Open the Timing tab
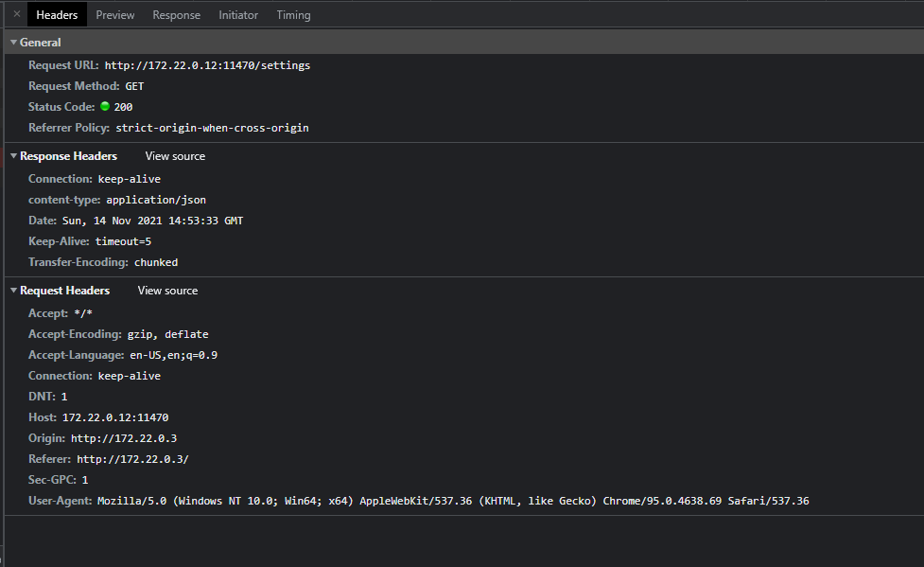924x567 pixels. coord(293,15)
